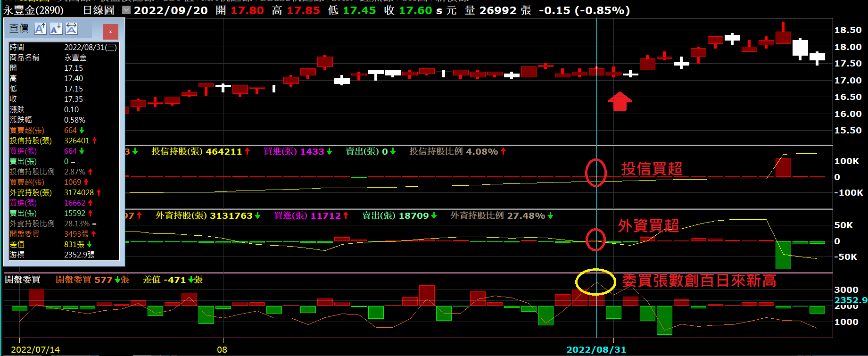Click the 時間 row in the 查價 panel
This screenshot has height=356, width=868.
click(63, 47)
